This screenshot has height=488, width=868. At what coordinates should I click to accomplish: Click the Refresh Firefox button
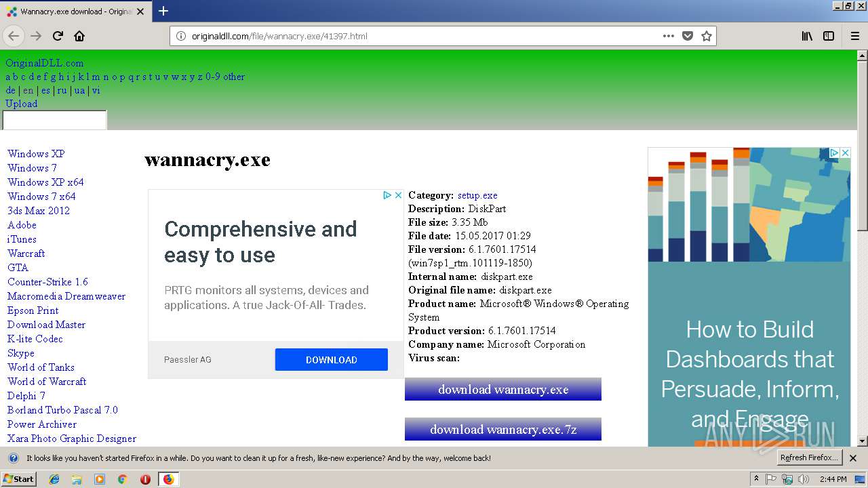pos(809,457)
